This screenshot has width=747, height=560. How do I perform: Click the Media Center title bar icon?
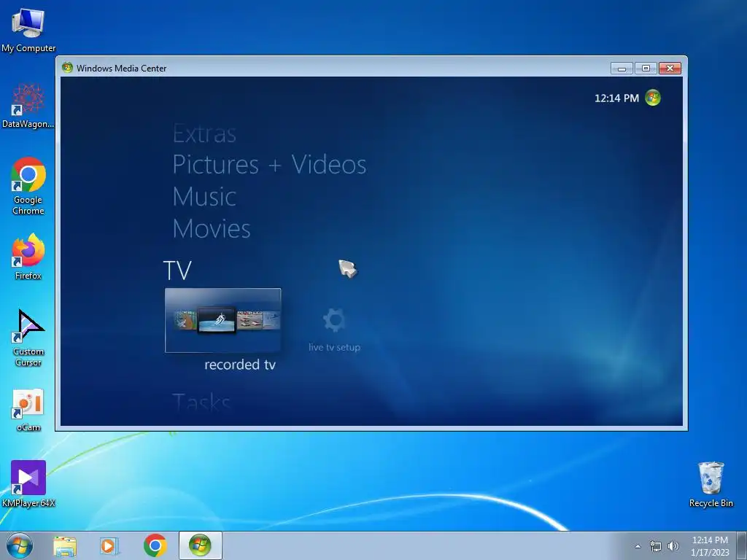point(67,68)
